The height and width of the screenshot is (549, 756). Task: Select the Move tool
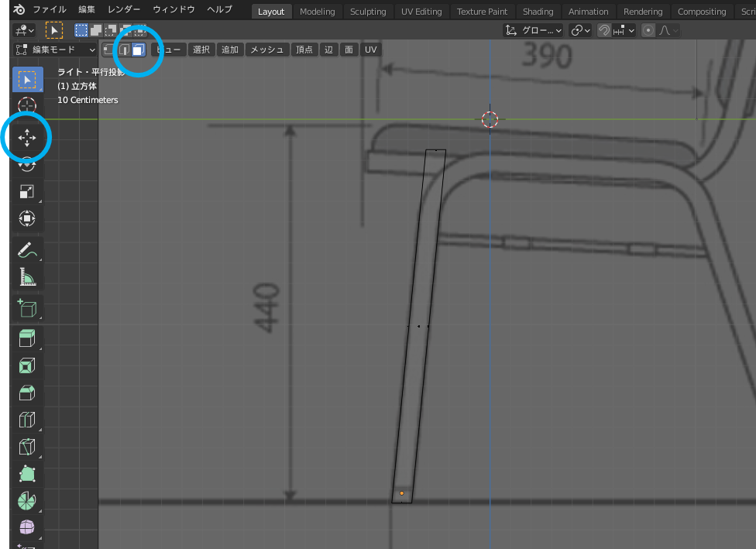[27, 138]
